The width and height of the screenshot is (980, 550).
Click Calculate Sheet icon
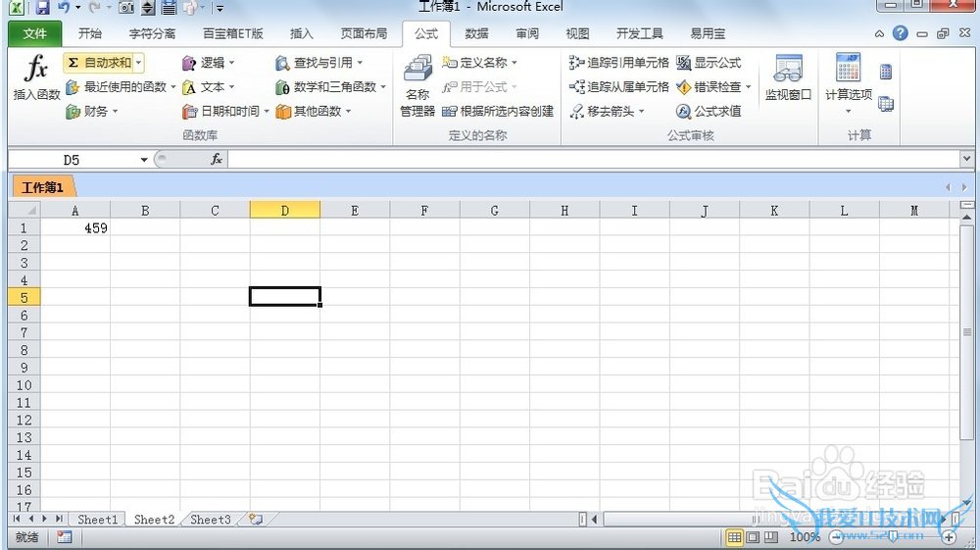pyautogui.click(x=886, y=104)
